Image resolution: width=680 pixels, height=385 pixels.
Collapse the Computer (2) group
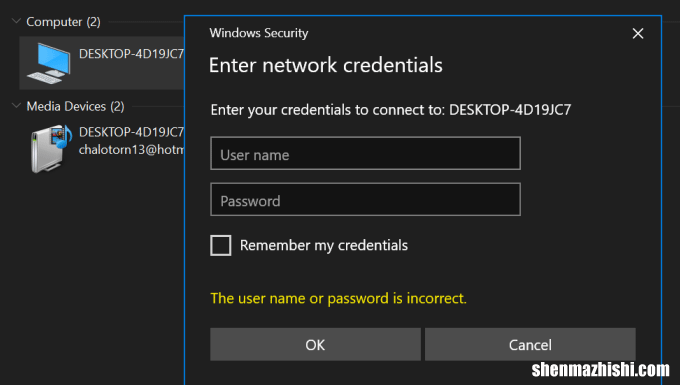click(16, 21)
